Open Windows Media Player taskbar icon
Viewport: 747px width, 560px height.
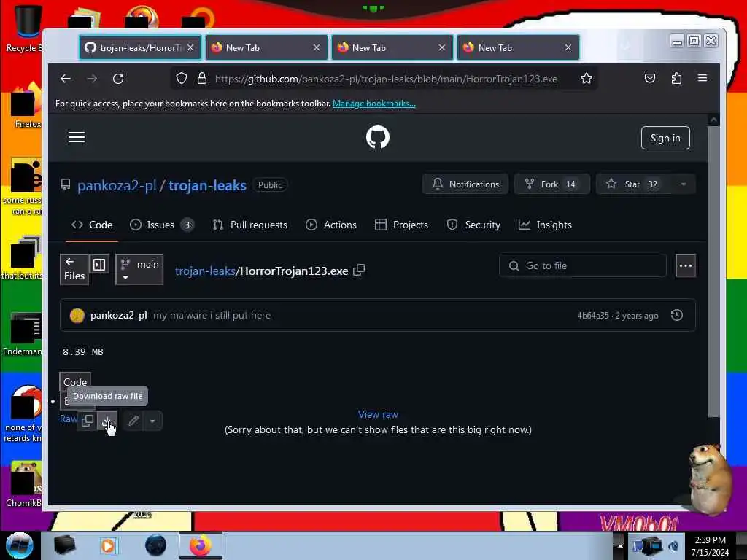(108, 545)
